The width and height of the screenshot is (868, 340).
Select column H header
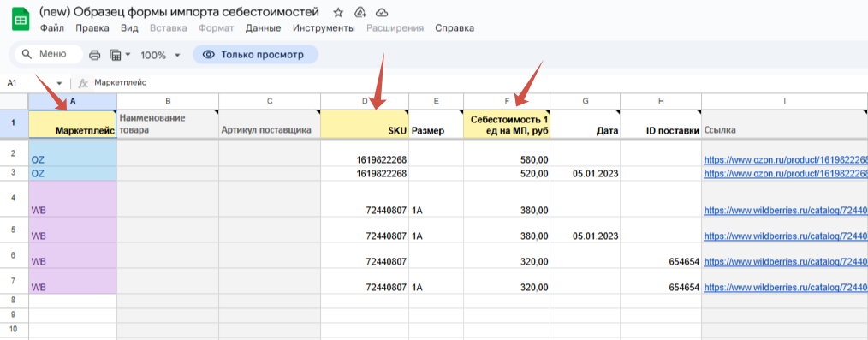coord(661,101)
